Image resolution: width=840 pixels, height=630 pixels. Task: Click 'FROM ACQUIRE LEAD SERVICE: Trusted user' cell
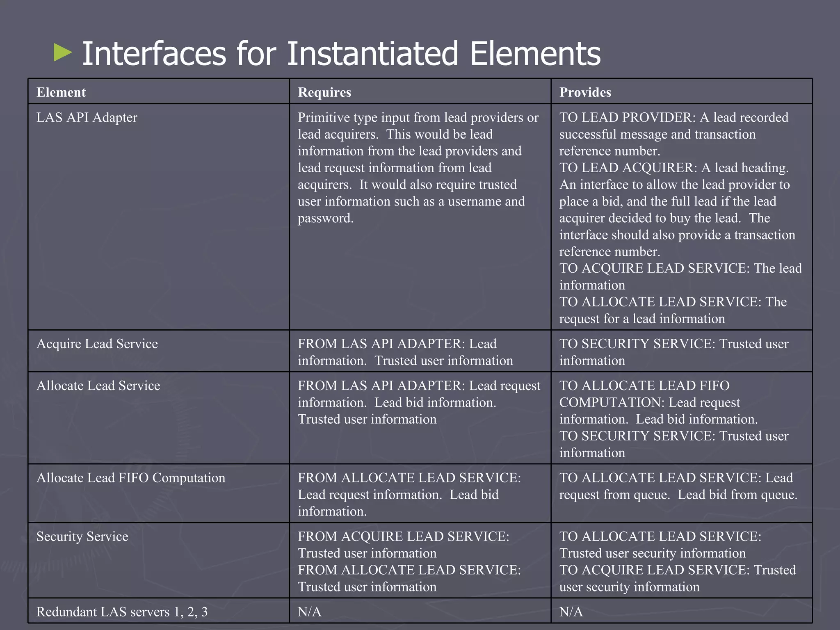pyautogui.click(x=420, y=560)
